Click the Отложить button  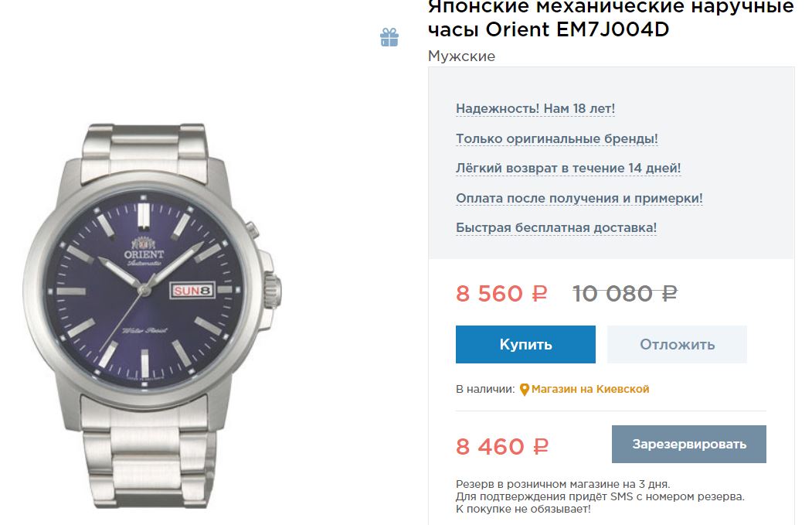coord(677,345)
